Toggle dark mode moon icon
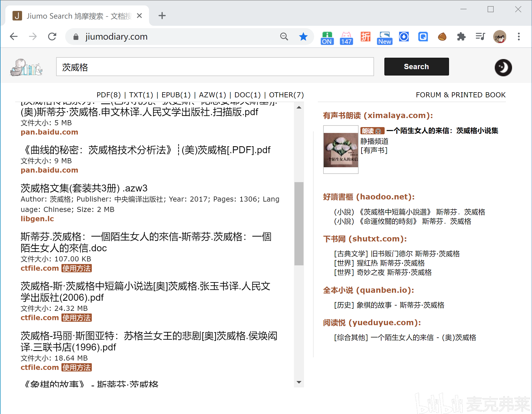This screenshot has height=414, width=532. 503,67
